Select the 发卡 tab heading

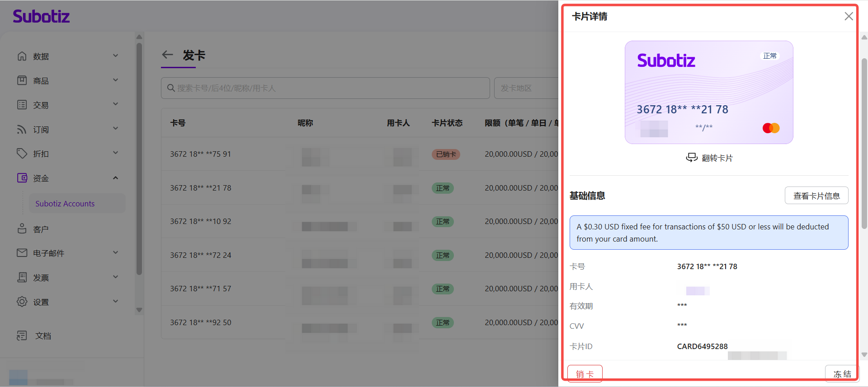click(x=194, y=56)
